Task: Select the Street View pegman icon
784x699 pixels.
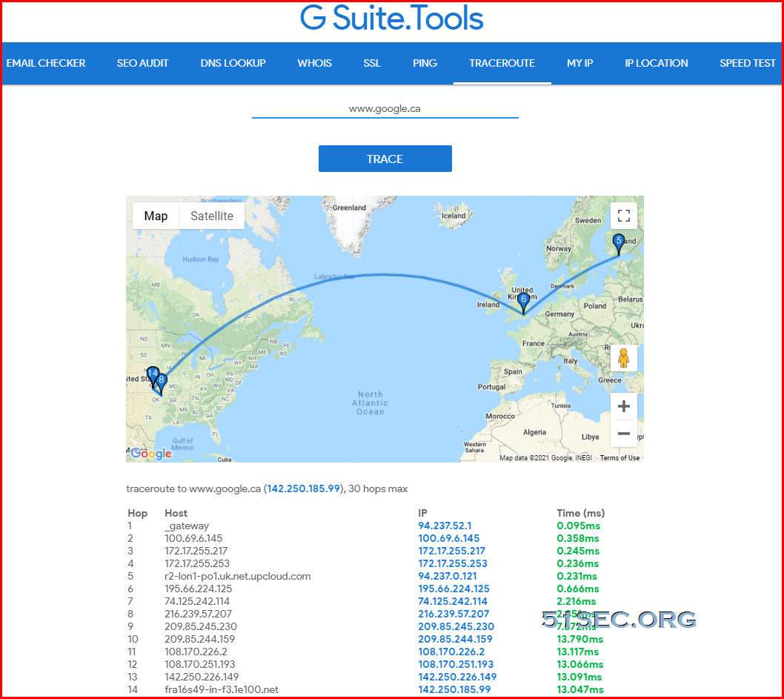Action: [623, 358]
